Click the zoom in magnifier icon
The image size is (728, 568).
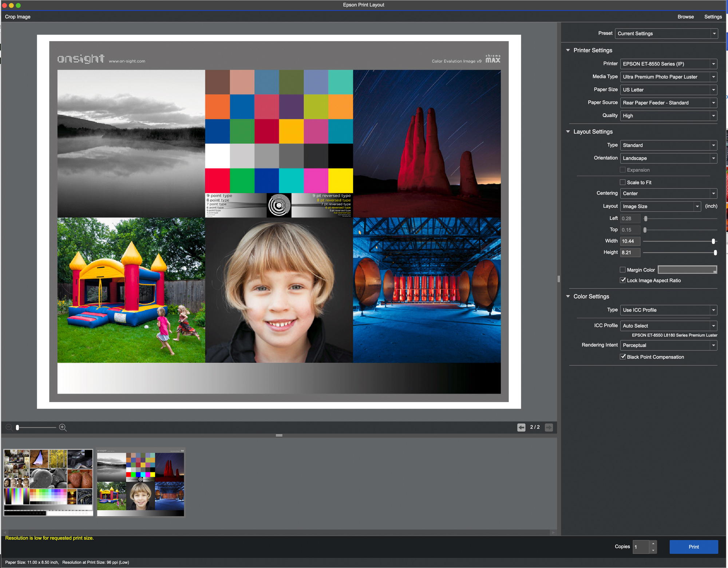click(63, 428)
